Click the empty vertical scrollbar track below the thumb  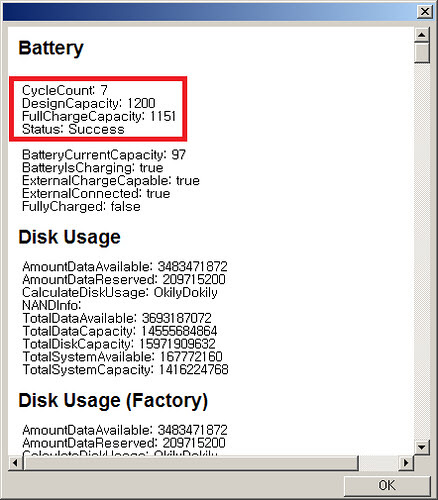tap(422, 251)
